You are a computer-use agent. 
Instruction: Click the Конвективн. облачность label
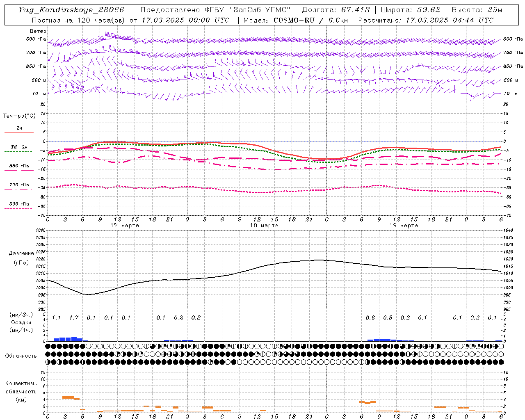(x=21, y=388)
